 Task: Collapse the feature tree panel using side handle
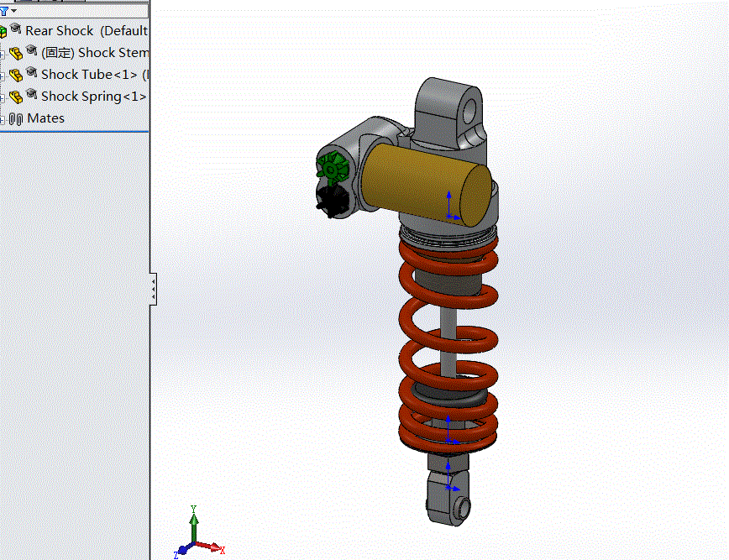tap(153, 289)
